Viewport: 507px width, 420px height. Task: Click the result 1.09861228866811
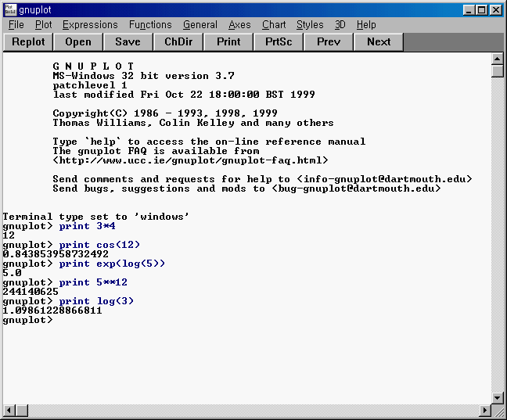tap(52, 311)
